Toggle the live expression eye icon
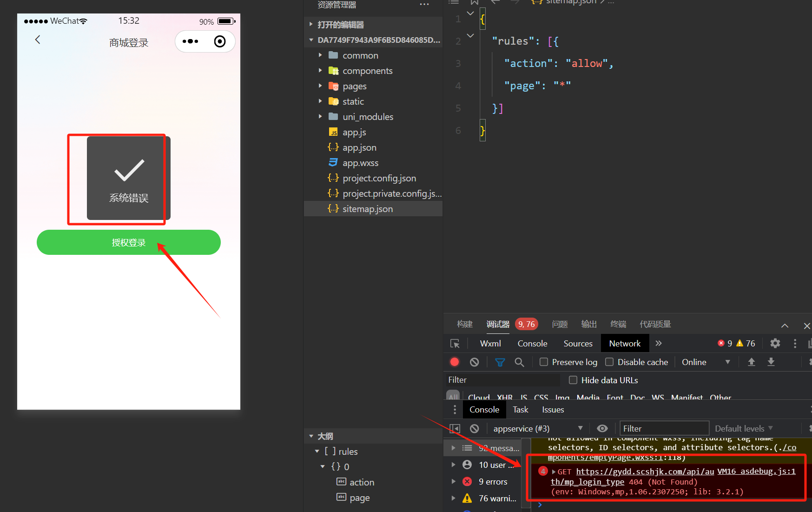This screenshot has width=812, height=512. [x=602, y=429]
